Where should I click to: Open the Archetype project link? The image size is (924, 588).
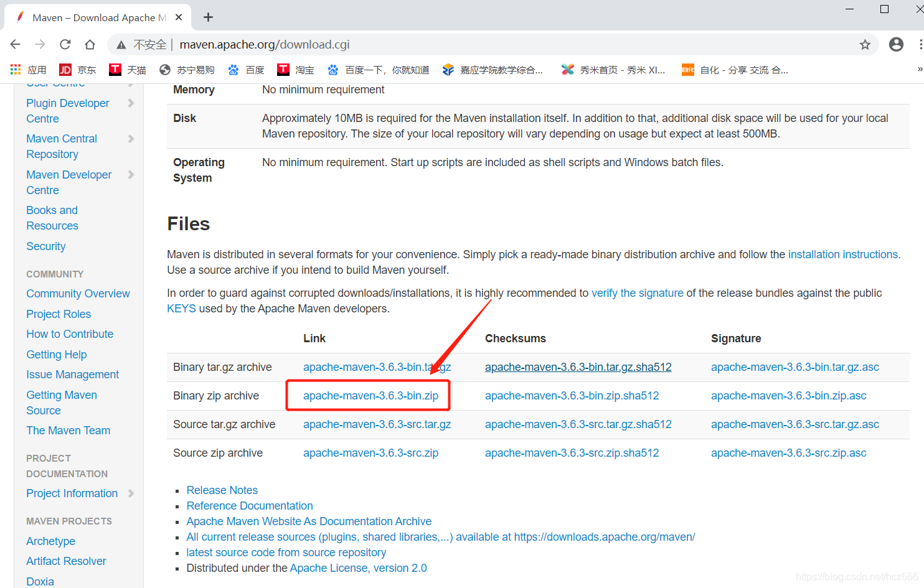click(50, 541)
